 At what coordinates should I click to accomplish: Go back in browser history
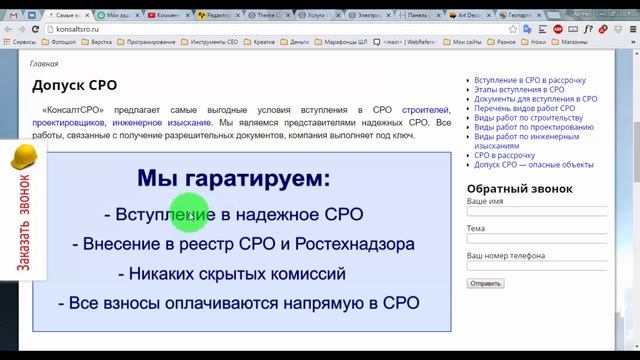pyautogui.click(x=8, y=29)
